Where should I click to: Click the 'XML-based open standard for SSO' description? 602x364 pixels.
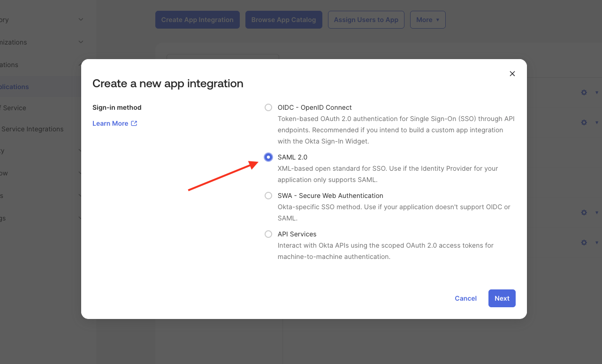pos(388,174)
